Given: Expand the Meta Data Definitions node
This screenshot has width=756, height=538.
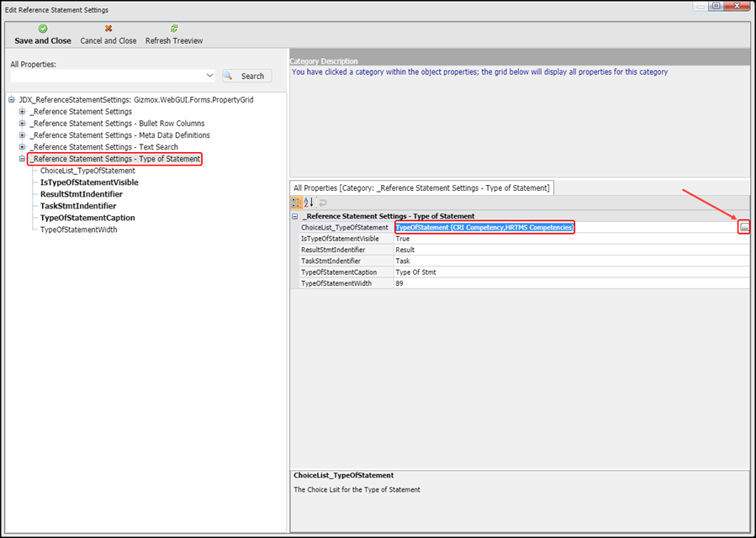Looking at the screenshot, I should [x=23, y=135].
